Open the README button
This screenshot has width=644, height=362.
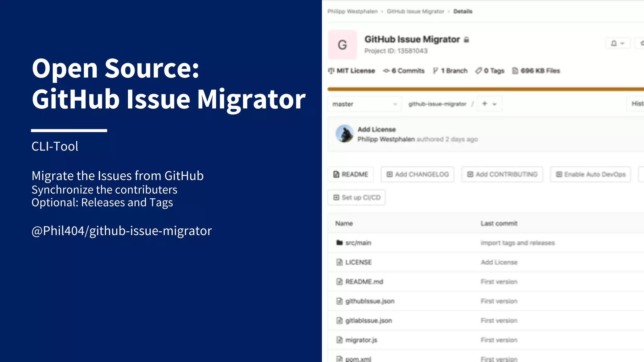[x=351, y=174]
